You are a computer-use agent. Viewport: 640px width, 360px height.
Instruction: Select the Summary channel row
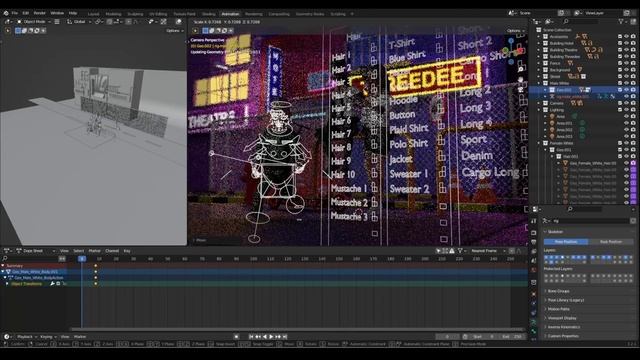[34, 266]
